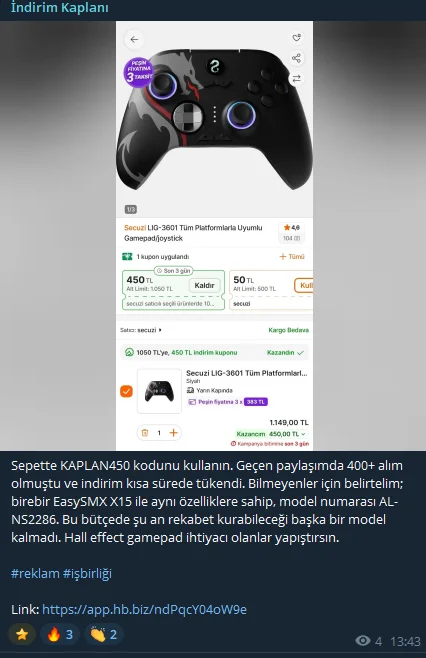This screenshot has width=426, height=658.
Task: Expand the secuzi seller arrow
Action: [x=160, y=330]
